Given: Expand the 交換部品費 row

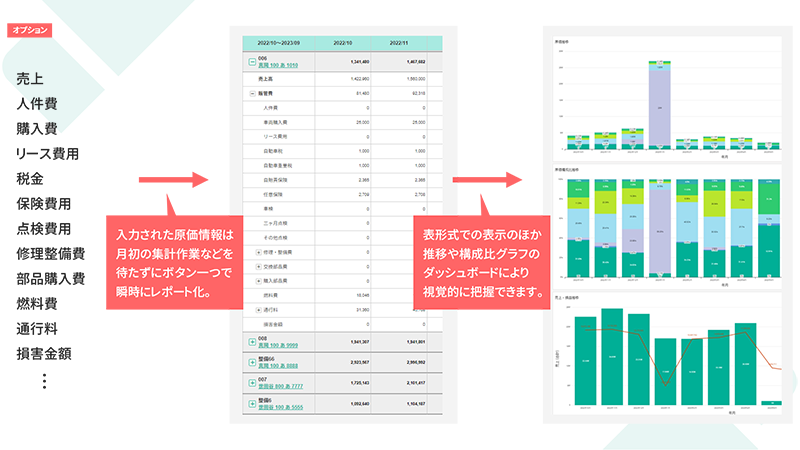Looking at the screenshot, I should pos(259,267).
